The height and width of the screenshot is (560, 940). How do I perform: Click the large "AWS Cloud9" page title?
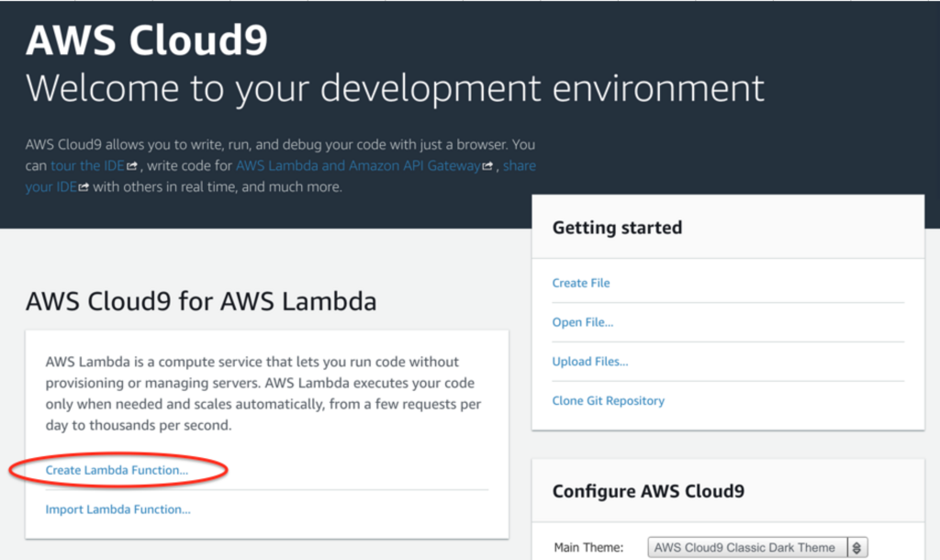(x=147, y=40)
